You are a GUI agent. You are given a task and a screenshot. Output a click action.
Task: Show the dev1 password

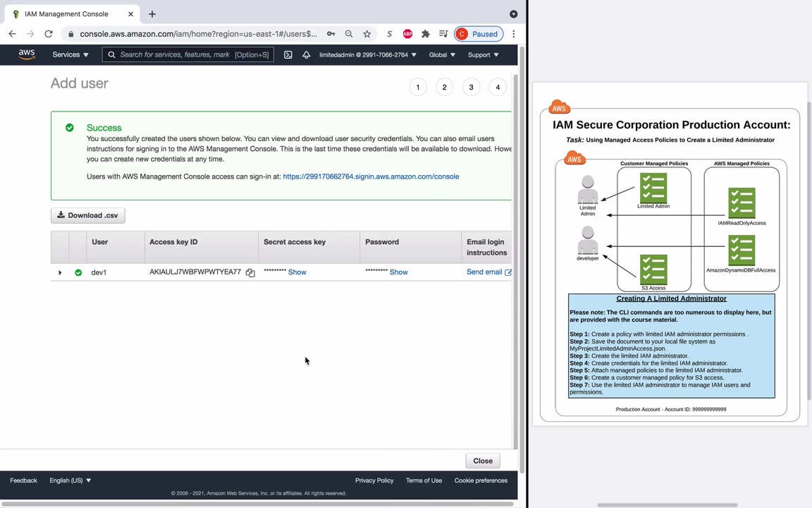click(x=399, y=272)
